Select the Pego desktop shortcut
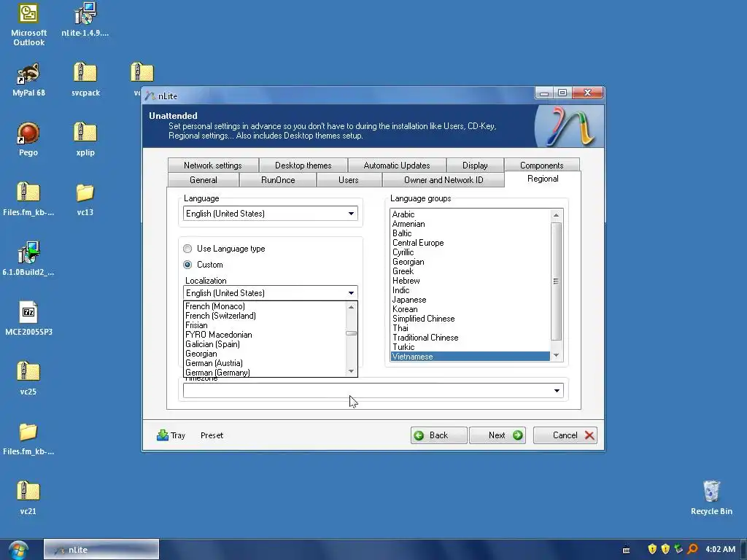The width and height of the screenshot is (747, 560). pyautogui.click(x=28, y=139)
